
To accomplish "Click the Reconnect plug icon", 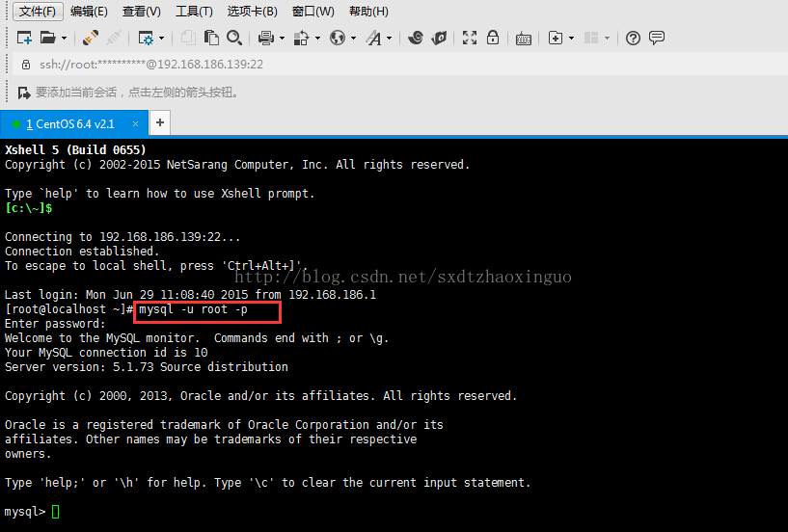I will click(x=91, y=38).
